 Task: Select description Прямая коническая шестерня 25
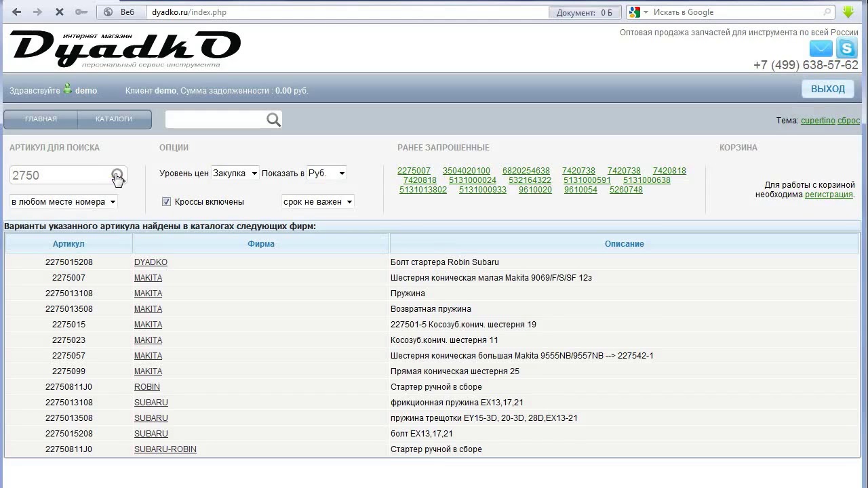pos(455,371)
